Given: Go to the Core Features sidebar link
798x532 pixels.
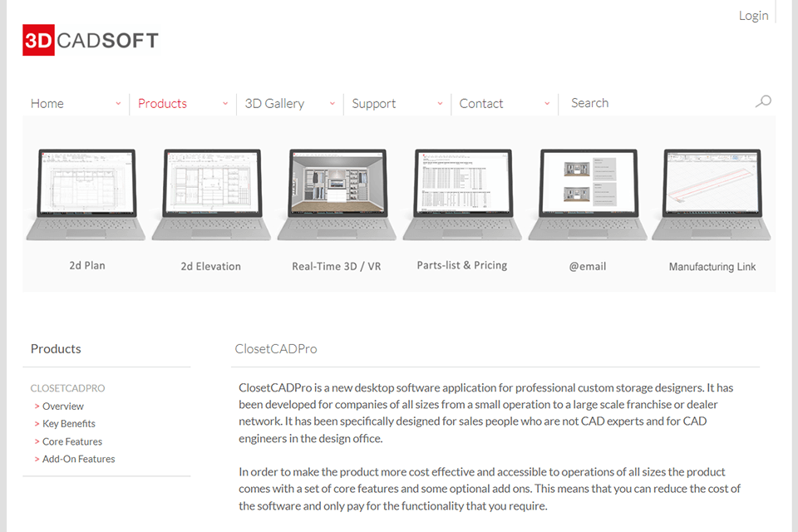Looking at the screenshot, I should pyautogui.click(x=72, y=441).
